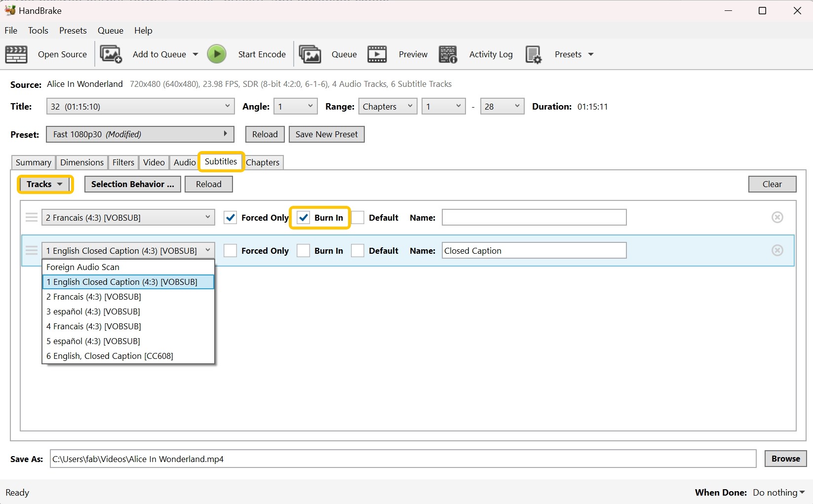Remove the Francais subtitle track
813x504 pixels.
click(x=777, y=217)
